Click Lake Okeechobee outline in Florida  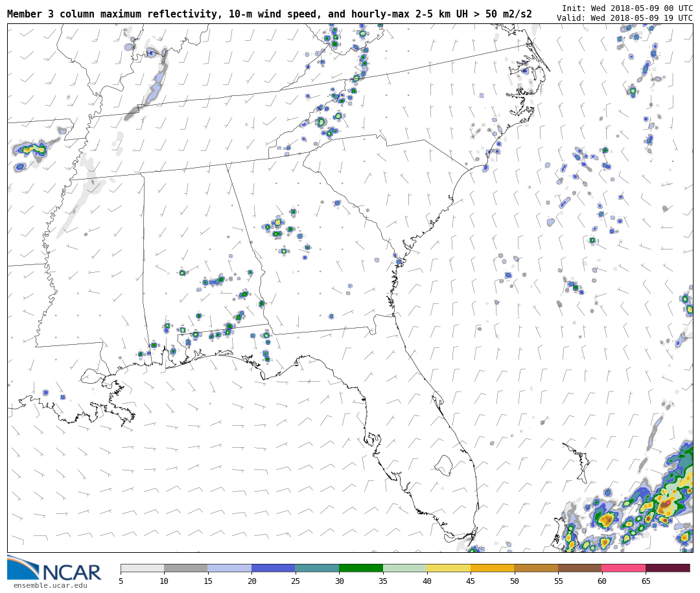point(443,466)
